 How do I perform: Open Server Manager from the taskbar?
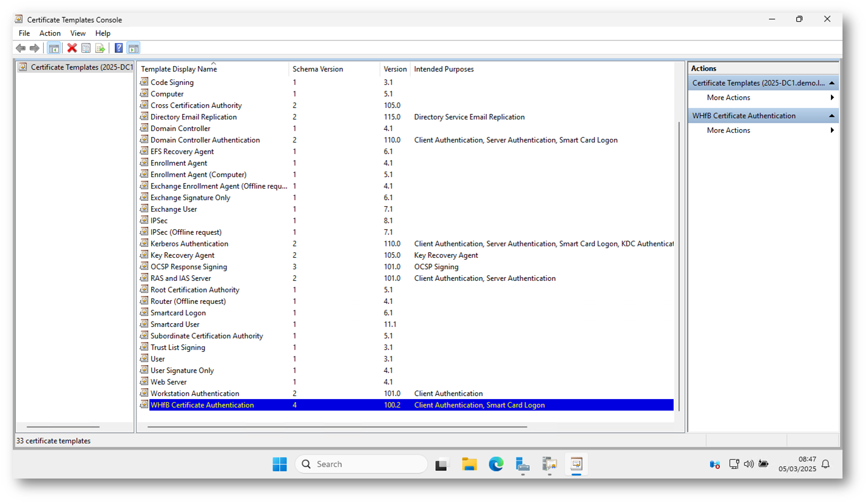click(523, 465)
